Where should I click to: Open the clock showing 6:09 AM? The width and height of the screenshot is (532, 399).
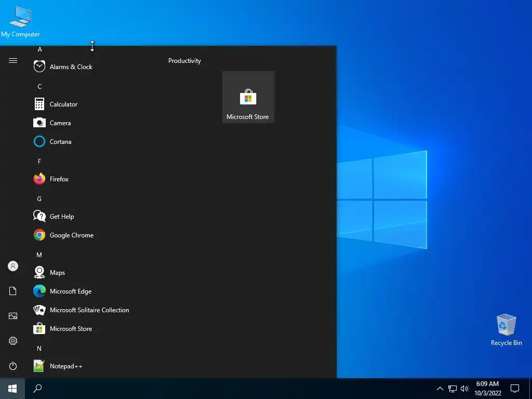[x=487, y=389]
